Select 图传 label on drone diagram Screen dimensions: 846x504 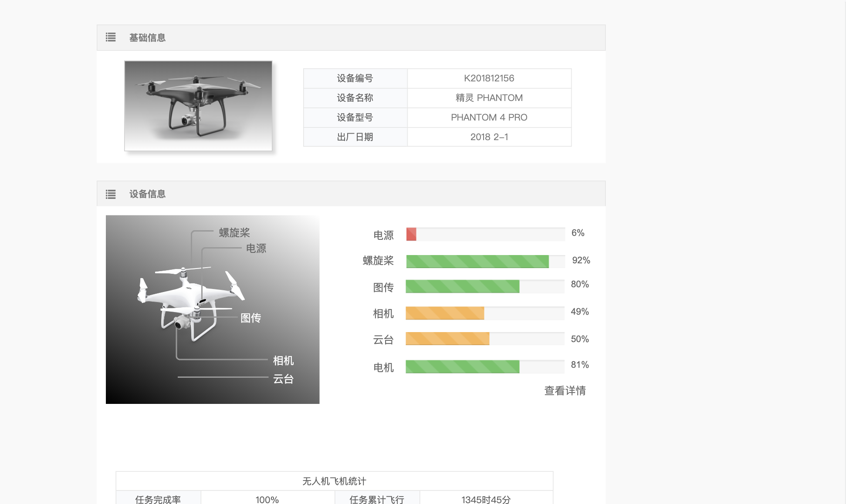point(251,318)
